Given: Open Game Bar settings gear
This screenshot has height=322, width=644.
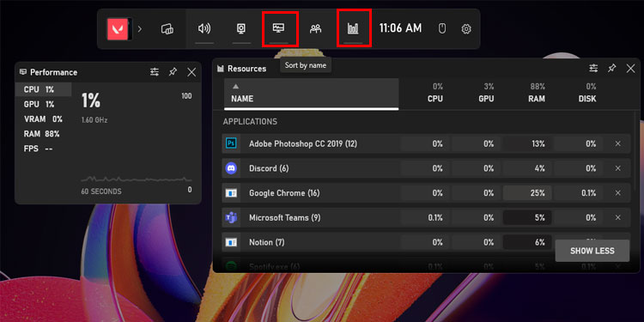Looking at the screenshot, I should [466, 28].
